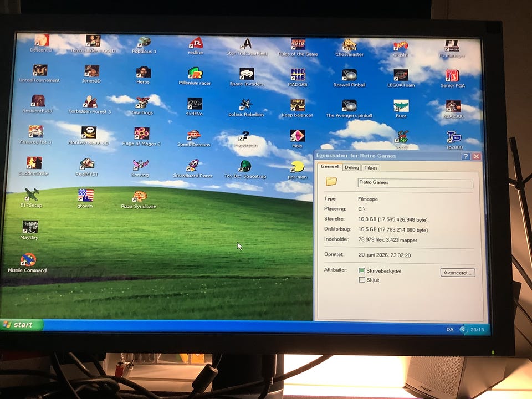The height and width of the screenshot is (399, 532).
Task: Open the Rules of the Game shortcut
Action: click(298, 44)
